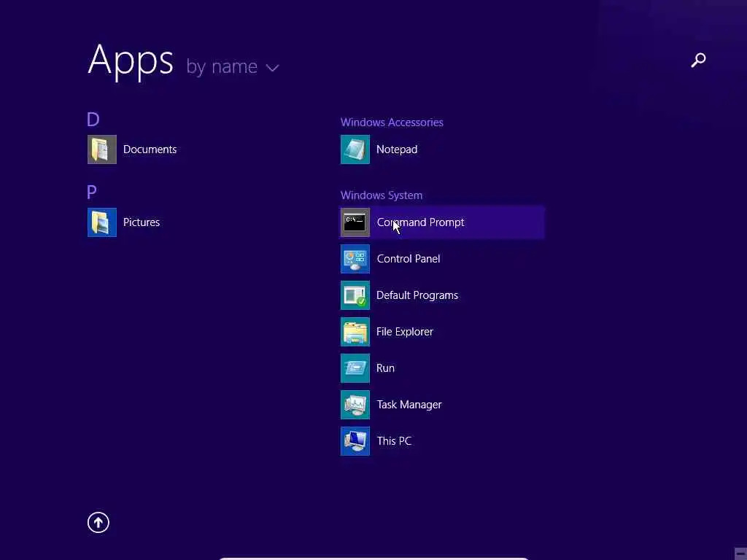The width and height of the screenshot is (747, 560).
Task: Click the Run dialog icon
Action: coord(355,368)
